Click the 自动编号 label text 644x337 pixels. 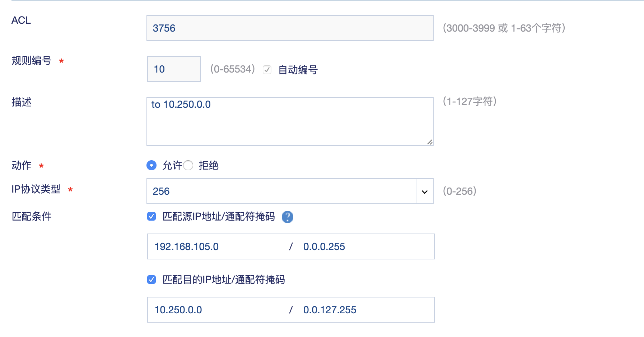pyautogui.click(x=298, y=70)
